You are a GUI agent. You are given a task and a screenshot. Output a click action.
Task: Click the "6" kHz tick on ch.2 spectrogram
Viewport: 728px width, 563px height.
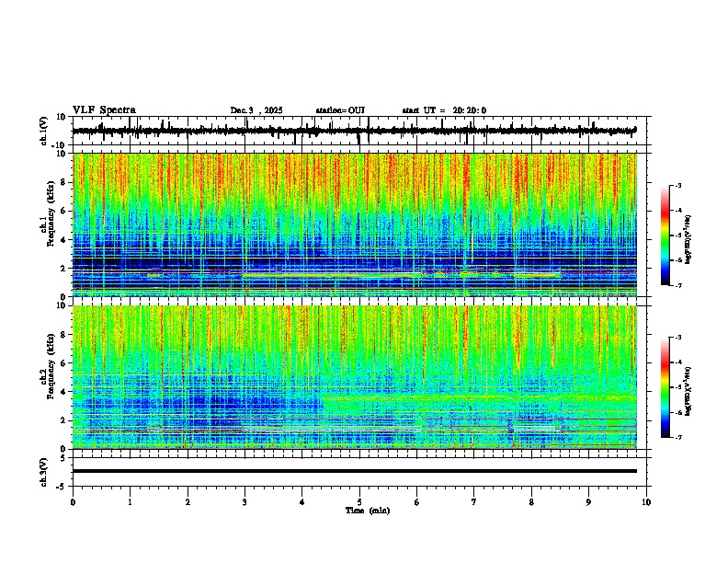(63, 363)
